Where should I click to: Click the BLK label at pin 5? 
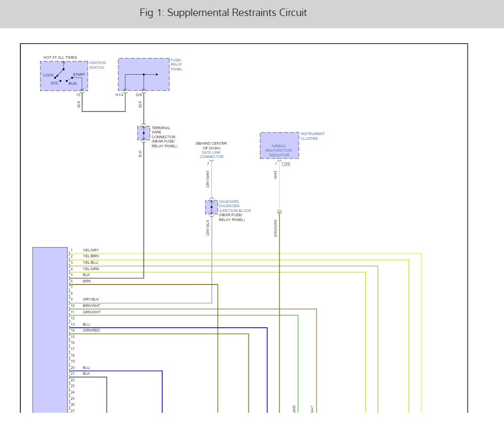[x=86, y=275]
